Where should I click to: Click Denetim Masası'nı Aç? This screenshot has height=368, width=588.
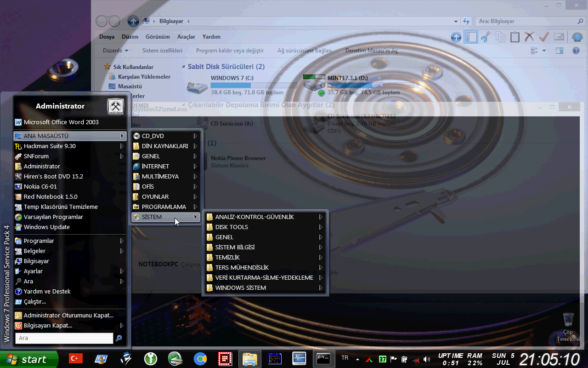point(372,51)
